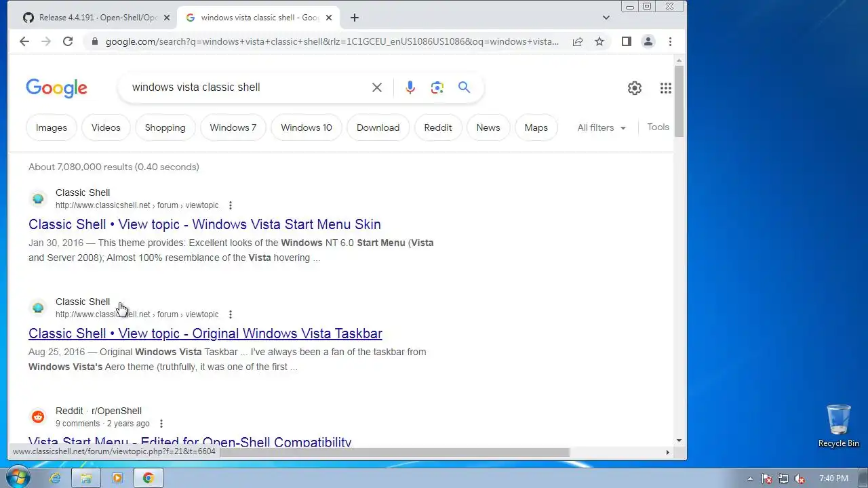Image resolution: width=868 pixels, height=488 pixels.
Task: Click the blue magnifier search button
Action: click(464, 87)
